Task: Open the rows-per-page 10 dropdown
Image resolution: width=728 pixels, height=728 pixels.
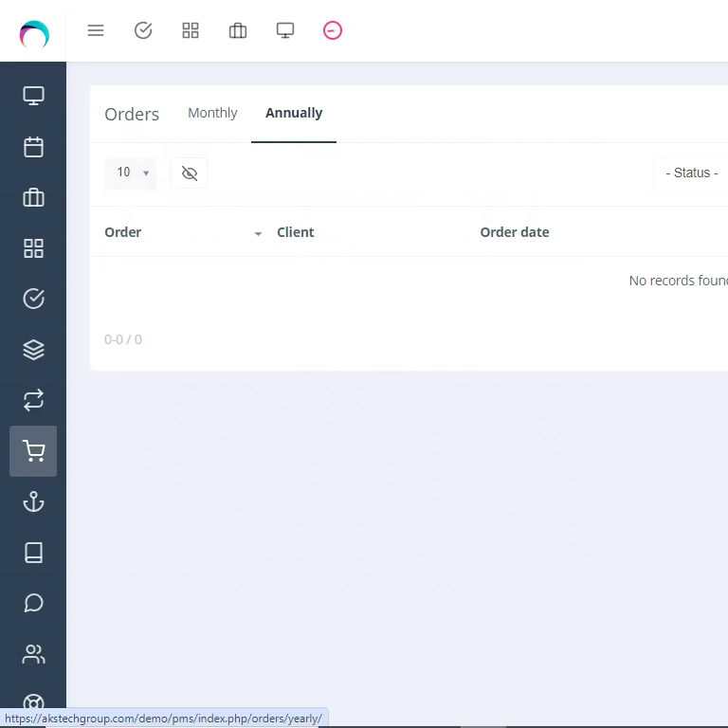Action: point(131,173)
